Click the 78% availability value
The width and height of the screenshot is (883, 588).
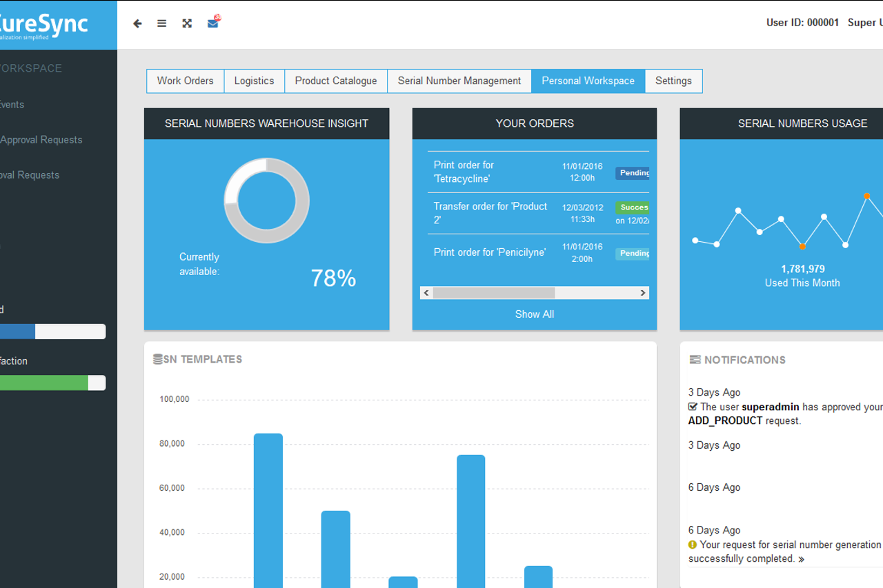click(333, 278)
